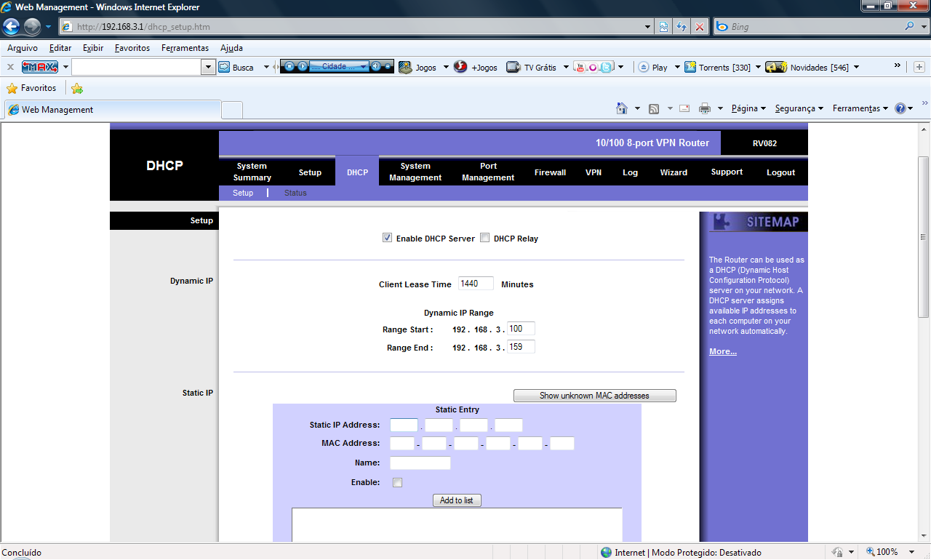Viewport: 931px width, 560px height.
Task: Click the read mail icon
Action: point(684,108)
